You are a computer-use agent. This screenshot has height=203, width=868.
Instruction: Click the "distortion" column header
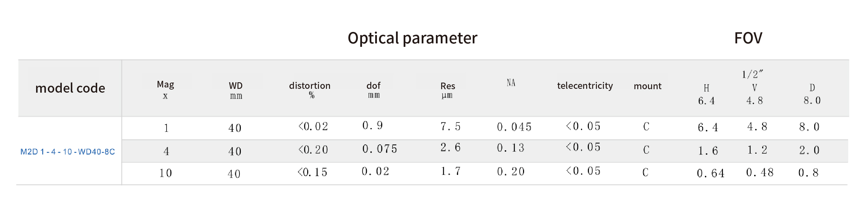coord(310,86)
